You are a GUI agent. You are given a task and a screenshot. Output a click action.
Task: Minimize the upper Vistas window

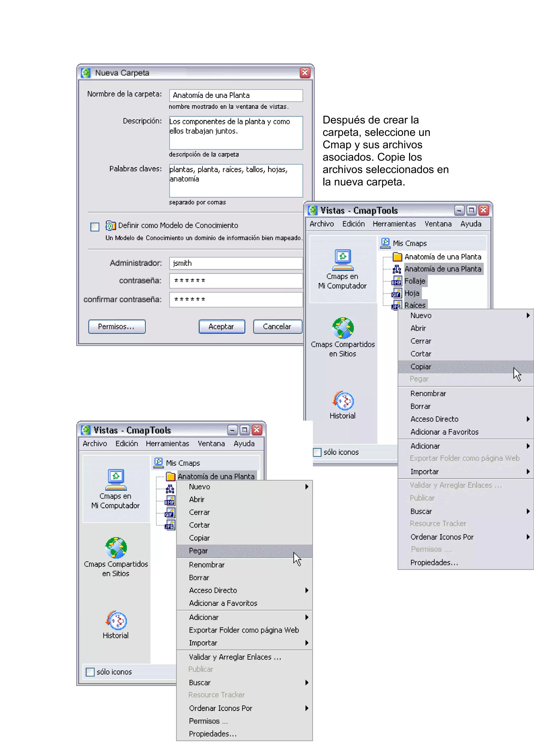[x=459, y=210]
